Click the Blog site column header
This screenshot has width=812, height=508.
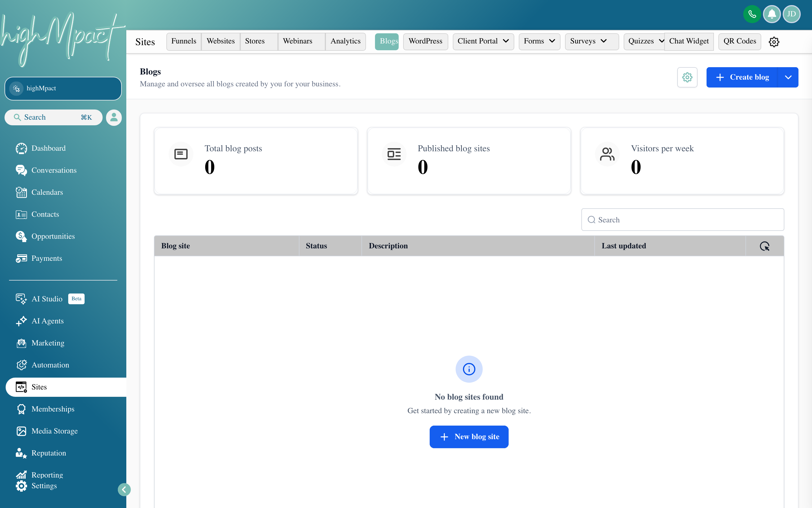tap(226, 246)
